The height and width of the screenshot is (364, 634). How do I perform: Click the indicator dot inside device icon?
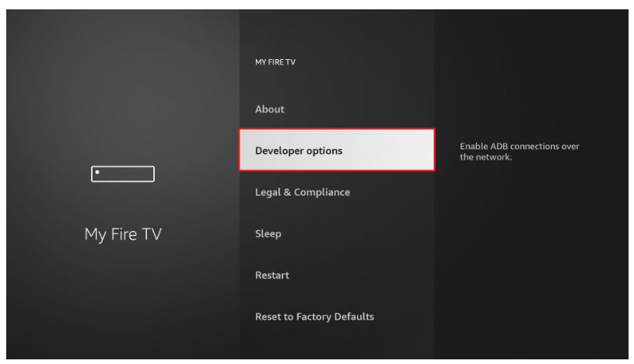tap(97, 173)
